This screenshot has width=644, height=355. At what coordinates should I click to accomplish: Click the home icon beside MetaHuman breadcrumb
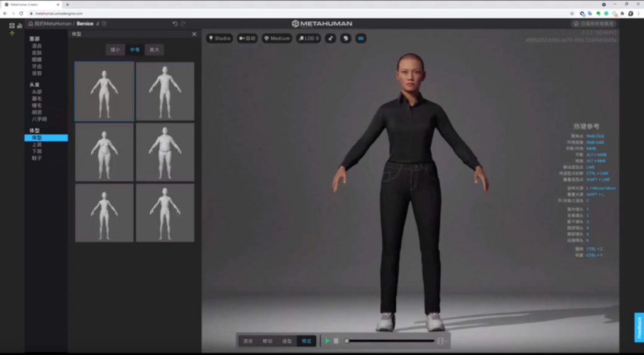point(30,24)
